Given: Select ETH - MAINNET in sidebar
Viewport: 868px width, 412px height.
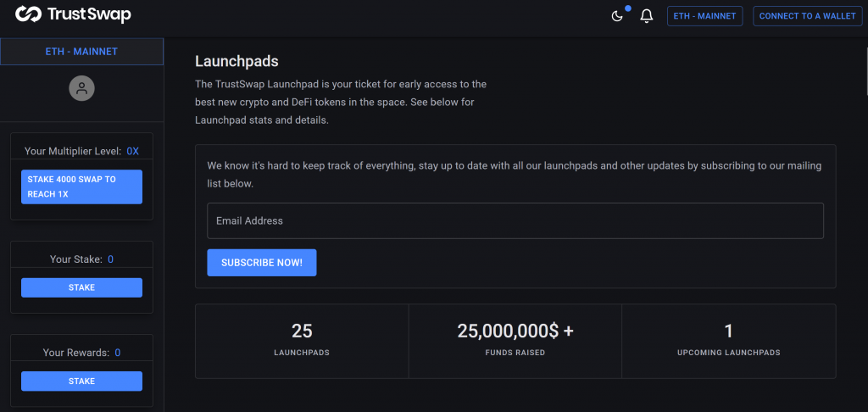Looking at the screenshot, I should click(x=82, y=52).
